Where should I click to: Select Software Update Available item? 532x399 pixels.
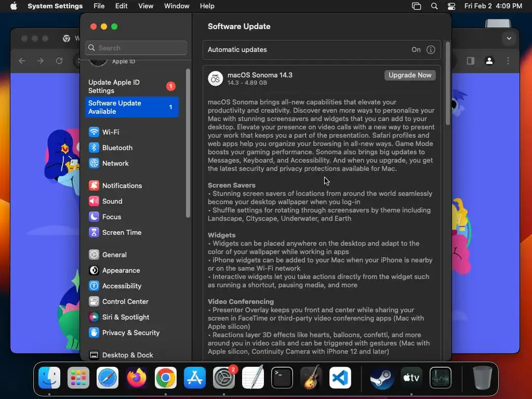[131, 107]
